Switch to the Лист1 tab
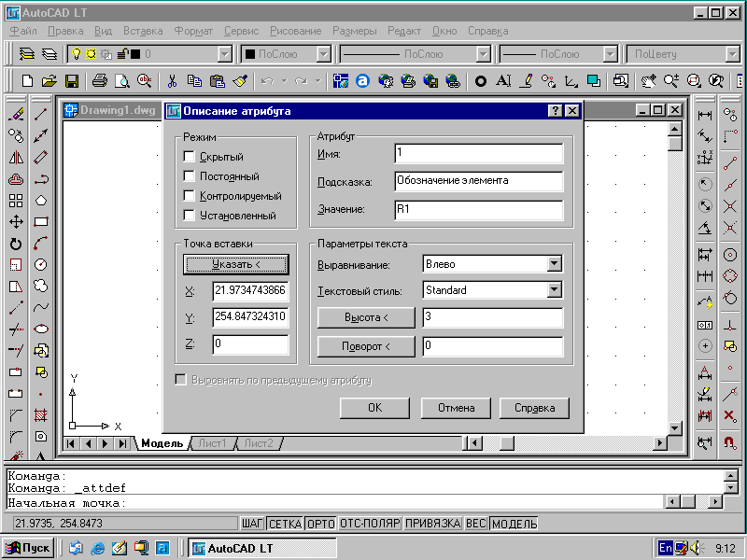The image size is (747, 560). 213,443
